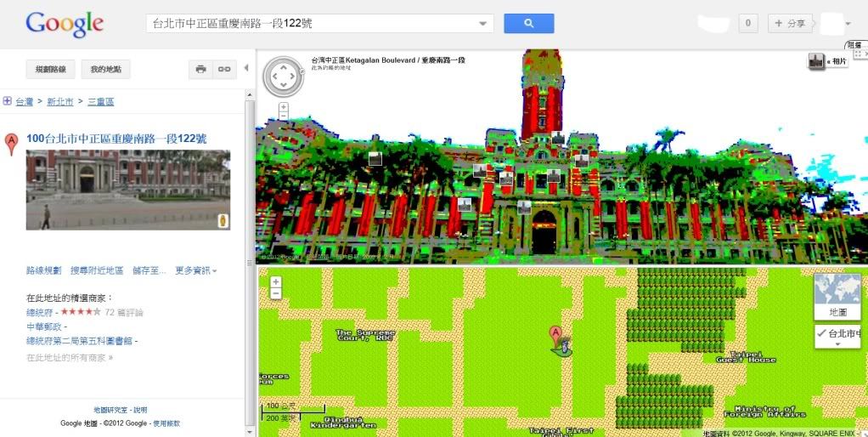Open the account menu arrow beside 分享
868x437 pixels.
click(848, 24)
